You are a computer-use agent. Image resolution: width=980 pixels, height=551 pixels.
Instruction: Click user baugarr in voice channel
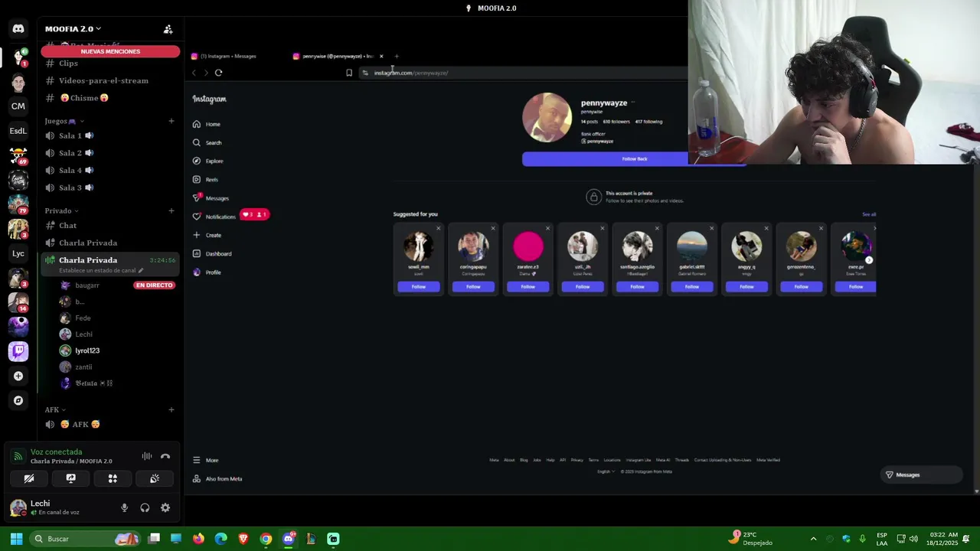pyautogui.click(x=87, y=285)
